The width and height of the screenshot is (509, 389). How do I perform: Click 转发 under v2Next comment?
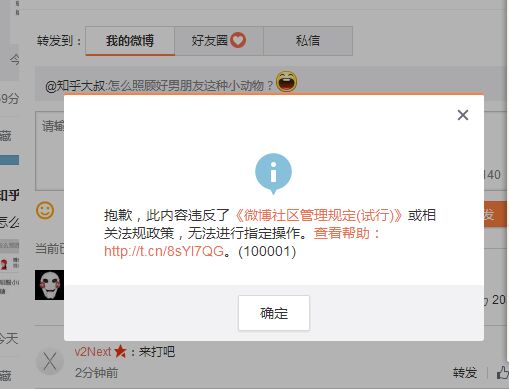pos(465,373)
